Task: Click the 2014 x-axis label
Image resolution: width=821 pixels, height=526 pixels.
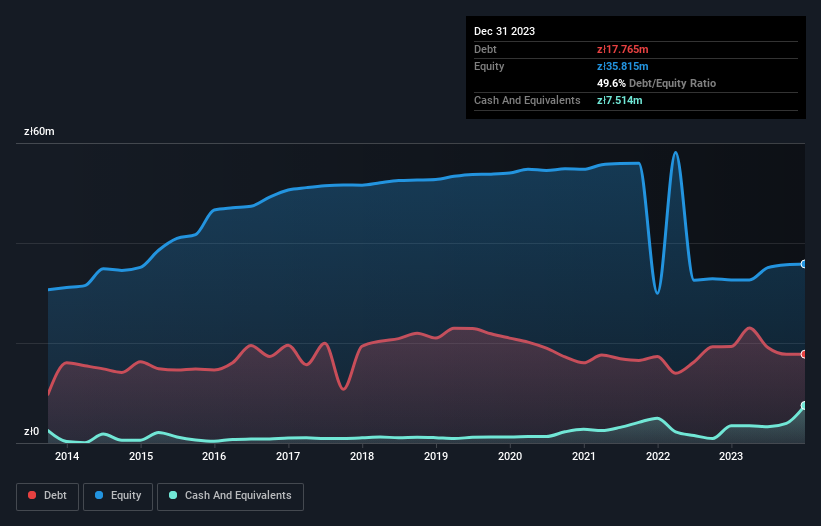Action: [67, 456]
